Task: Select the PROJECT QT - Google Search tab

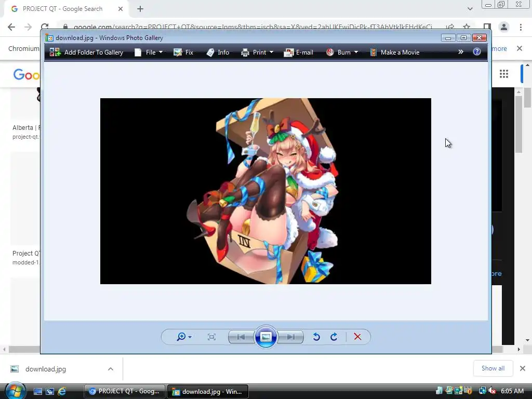Action: [x=66, y=9]
